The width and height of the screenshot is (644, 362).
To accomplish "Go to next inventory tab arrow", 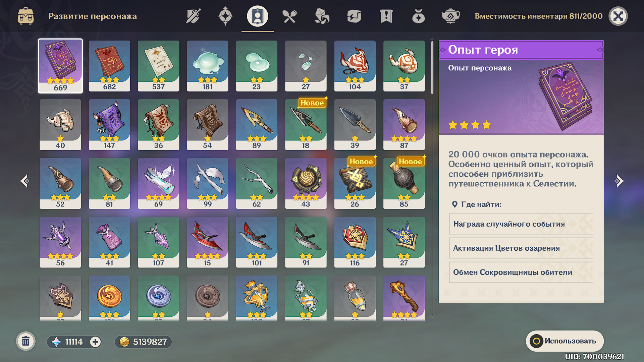I will click(619, 181).
